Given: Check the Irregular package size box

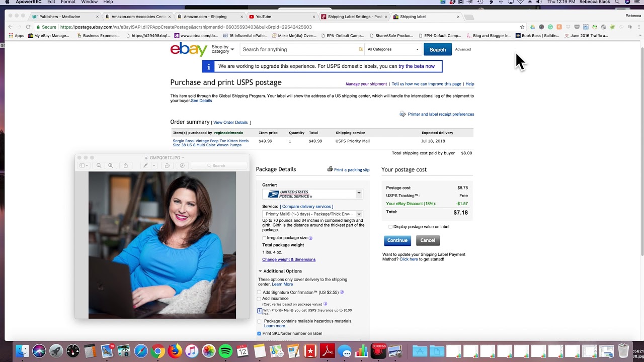Looking at the screenshot, I should pyautogui.click(x=264, y=238).
